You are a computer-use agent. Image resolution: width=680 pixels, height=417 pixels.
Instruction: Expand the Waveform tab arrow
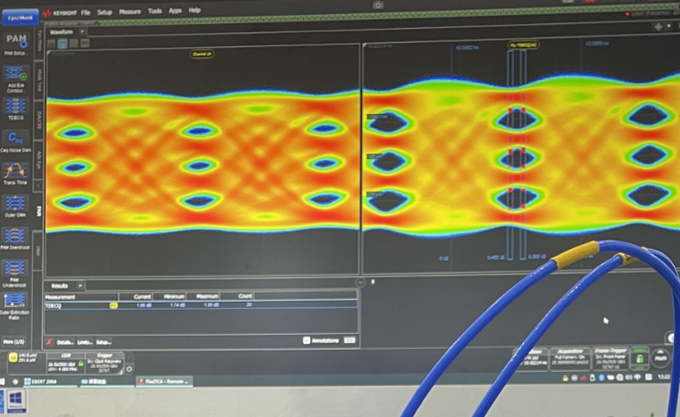(x=82, y=32)
